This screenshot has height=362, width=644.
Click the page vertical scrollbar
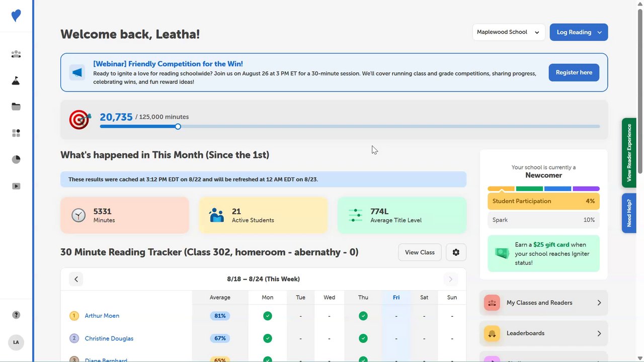pyautogui.click(x=640, y=90)
